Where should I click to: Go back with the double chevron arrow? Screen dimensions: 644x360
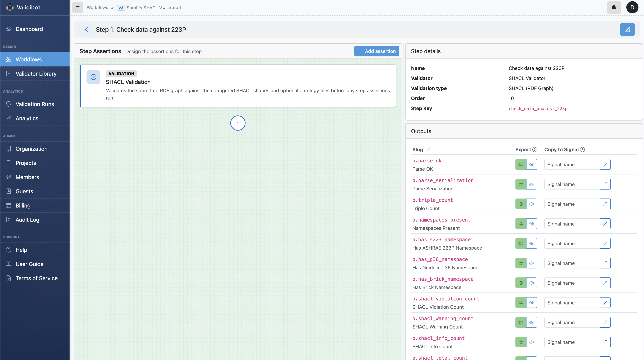pos(86,29)
